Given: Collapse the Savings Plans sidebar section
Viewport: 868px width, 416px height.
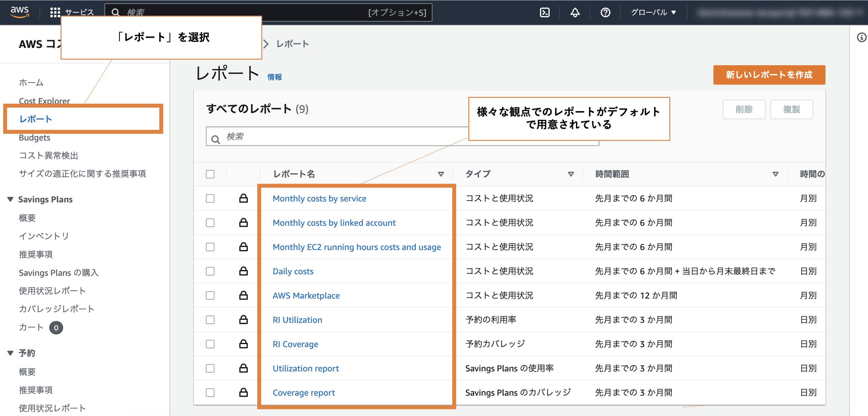Looking at the screenshot, I should [x=11, y=199].
